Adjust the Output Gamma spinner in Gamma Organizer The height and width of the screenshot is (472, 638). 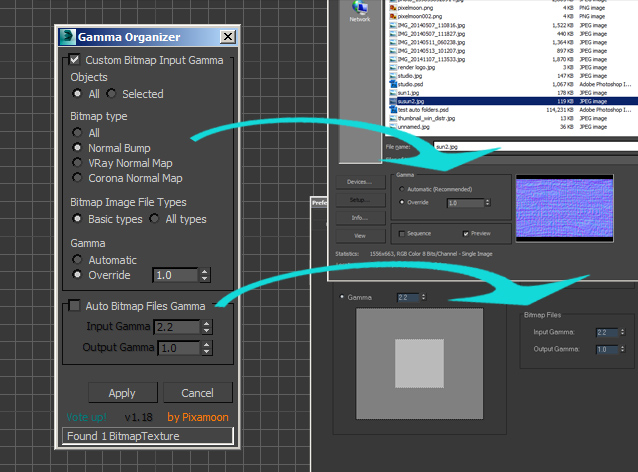tap(205, 348)
